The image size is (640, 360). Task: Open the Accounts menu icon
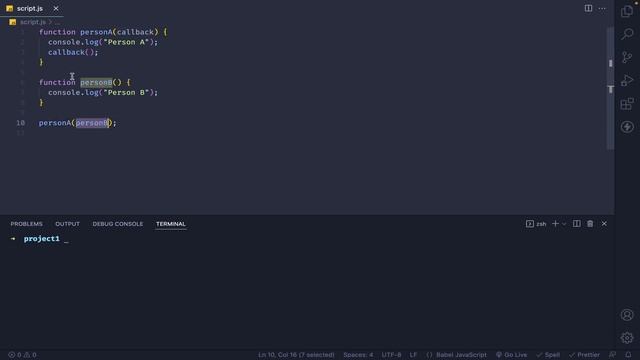click(627, 315)
